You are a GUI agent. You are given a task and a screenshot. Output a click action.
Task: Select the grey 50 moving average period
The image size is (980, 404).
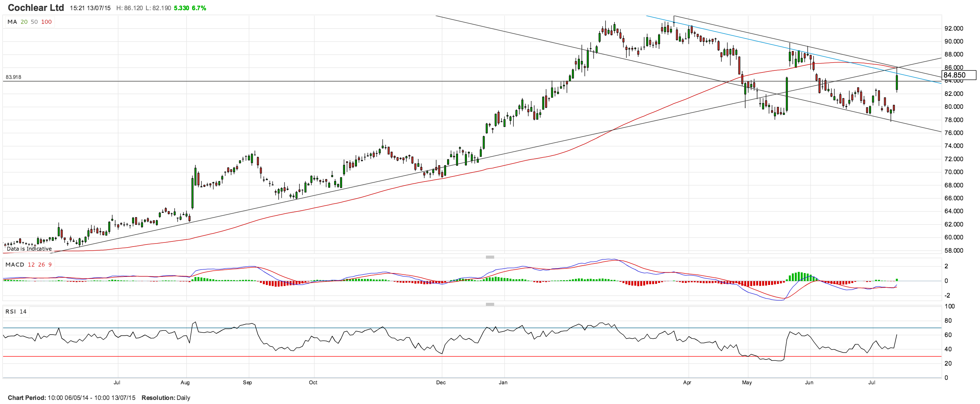coord(34,22)
